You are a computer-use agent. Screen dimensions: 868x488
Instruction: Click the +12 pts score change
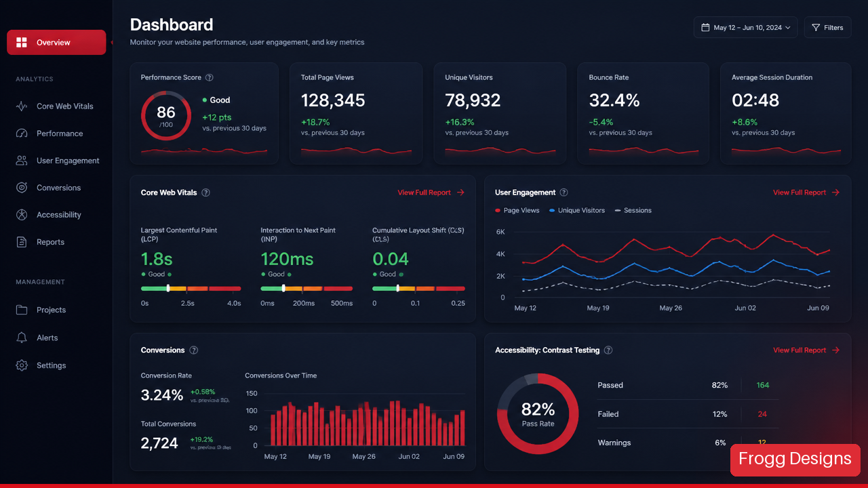(x=217, y=117)
